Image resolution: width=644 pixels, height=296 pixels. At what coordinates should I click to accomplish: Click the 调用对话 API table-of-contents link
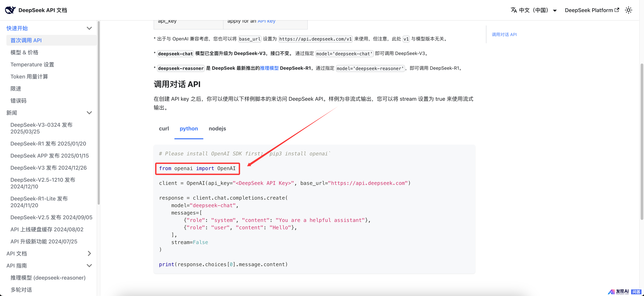pyautogui.click(x=504, y=34)
